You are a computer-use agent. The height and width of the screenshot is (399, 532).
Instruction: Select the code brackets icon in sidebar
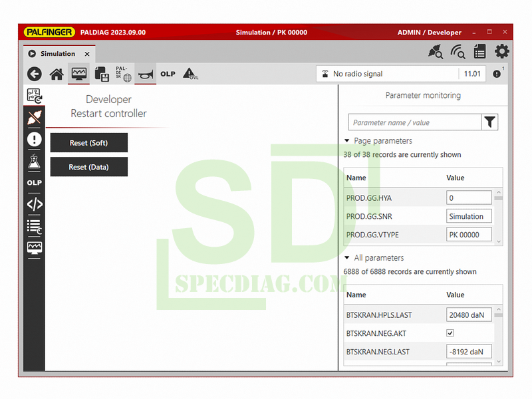coord(35,204)
